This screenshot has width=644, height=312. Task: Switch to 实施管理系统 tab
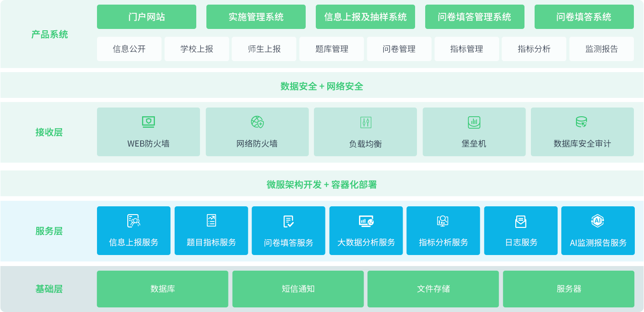pyautogui.click(x=256, y=17)
